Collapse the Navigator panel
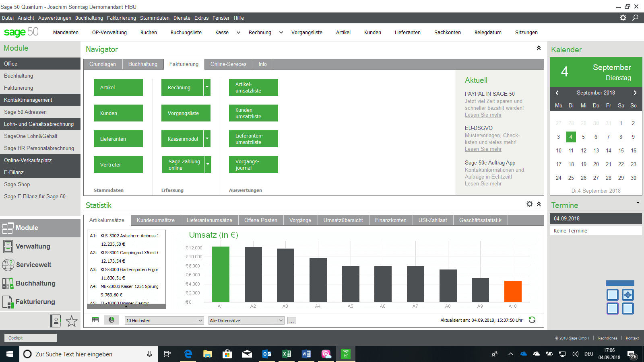Image resolution: width=644 pixels, height=362 pixels. tap(539, 48)
